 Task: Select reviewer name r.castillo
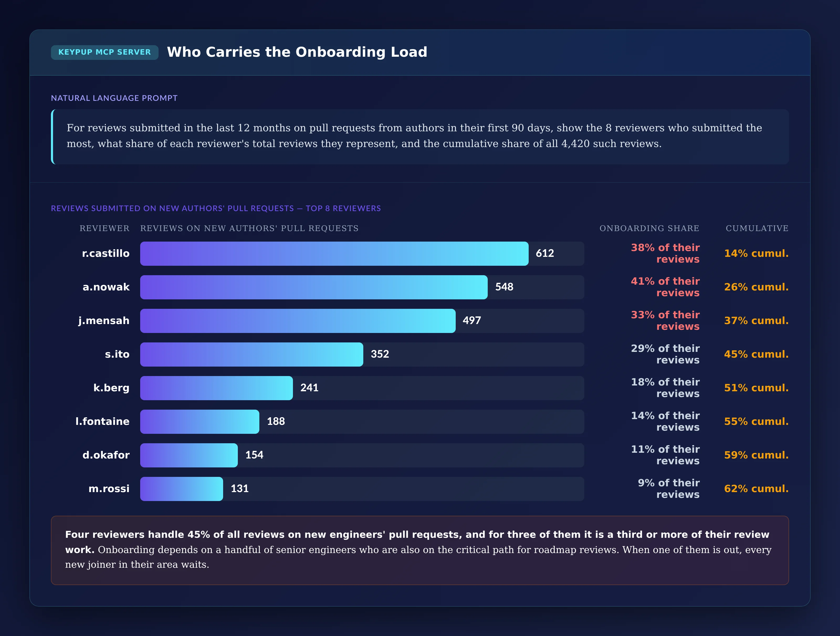pos(106,253)
